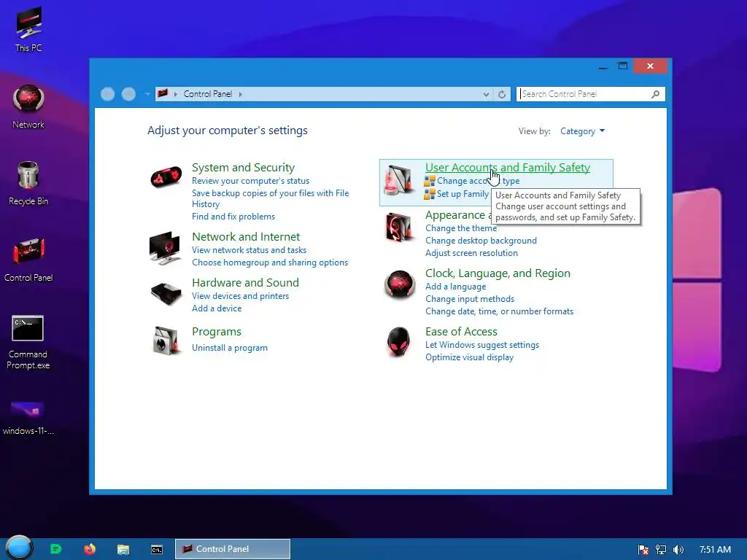Screen dimensions: 747x560
Task: Open Network and Internet heading
Action: click(246, 237)
